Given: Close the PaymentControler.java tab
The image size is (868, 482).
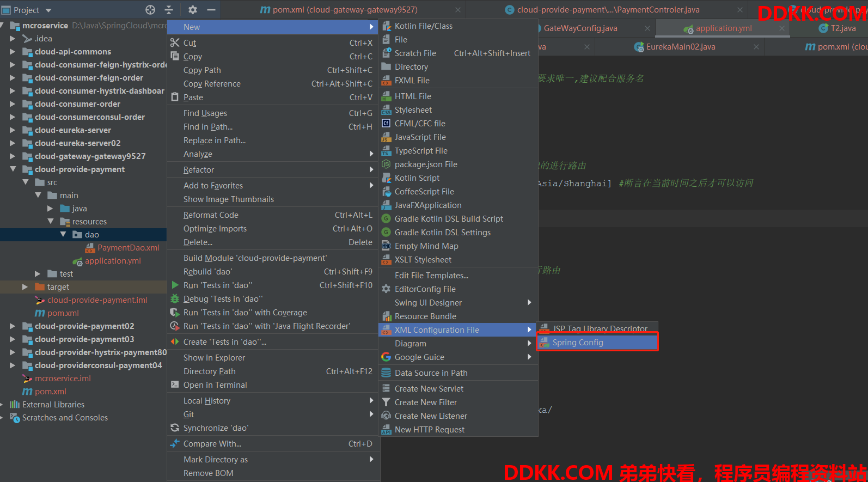Looking at the screenshot, I should 740,10.
